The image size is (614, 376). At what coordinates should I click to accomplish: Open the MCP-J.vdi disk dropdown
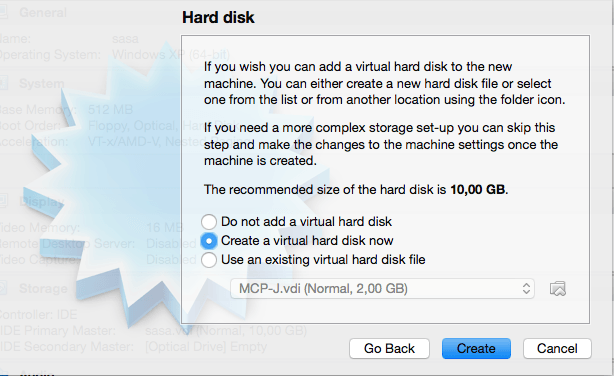click(382, 289)
